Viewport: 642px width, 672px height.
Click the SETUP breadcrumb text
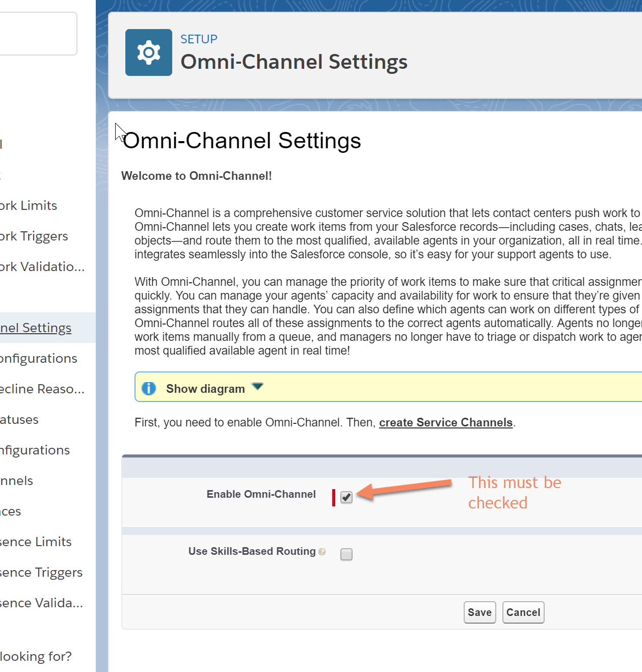(x=199, y=39)
